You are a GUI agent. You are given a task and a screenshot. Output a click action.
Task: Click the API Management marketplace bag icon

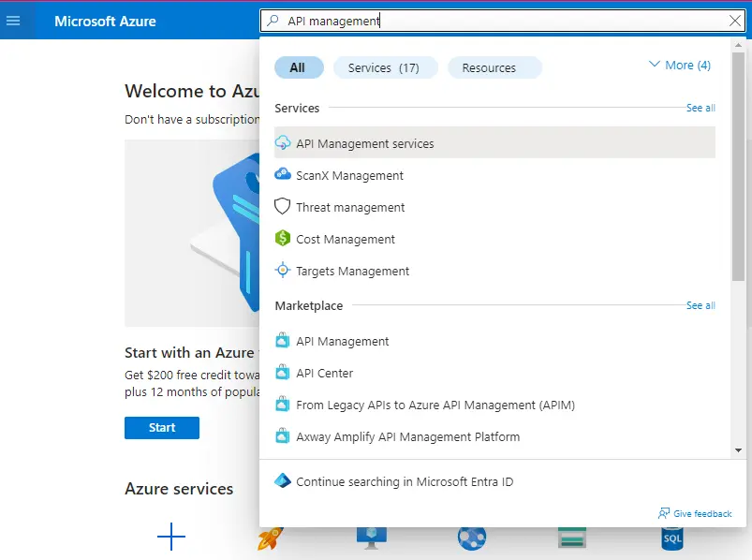click(283, 341)
